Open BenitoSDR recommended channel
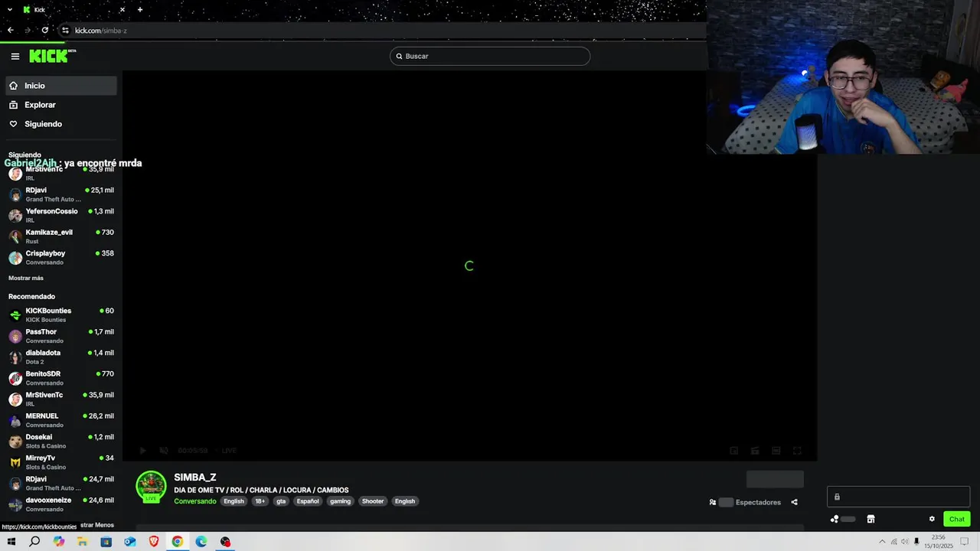Viewport: 980px width, 551px height. point(61,378)
